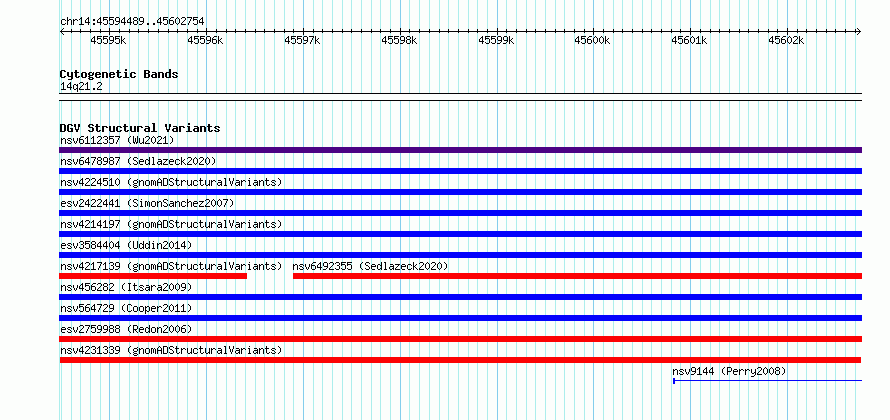Click the 45601k ruler tick label
This screenshot has height=420, width=890.
689,40
